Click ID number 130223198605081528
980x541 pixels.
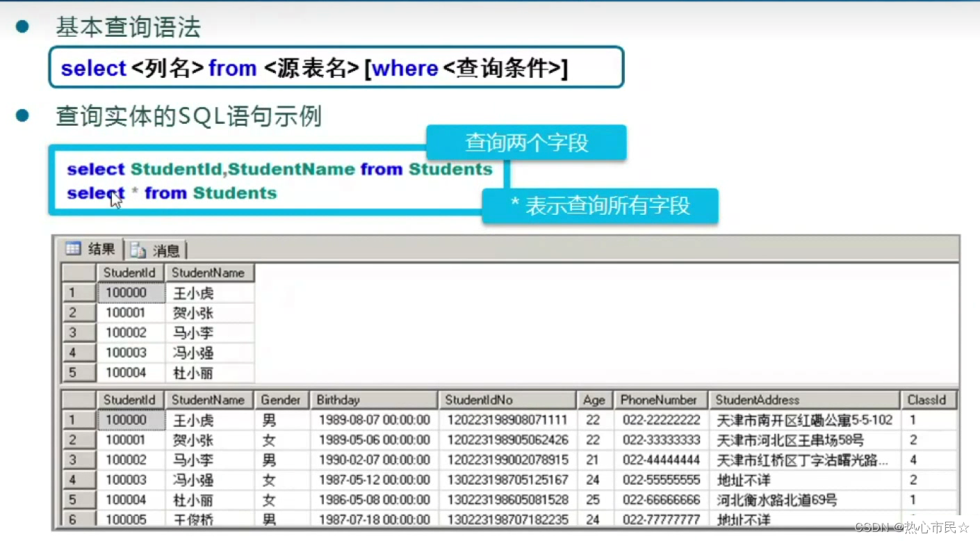tap(507, 500)
